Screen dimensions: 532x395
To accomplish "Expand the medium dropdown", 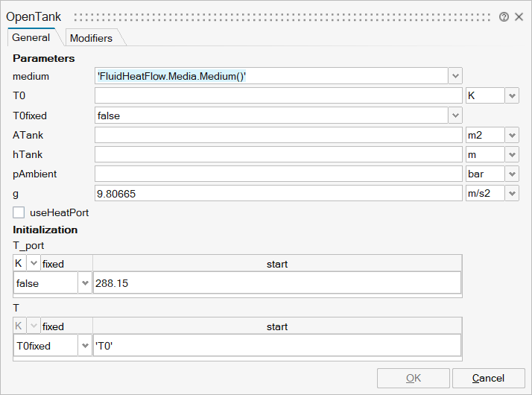I will (455, 76).
